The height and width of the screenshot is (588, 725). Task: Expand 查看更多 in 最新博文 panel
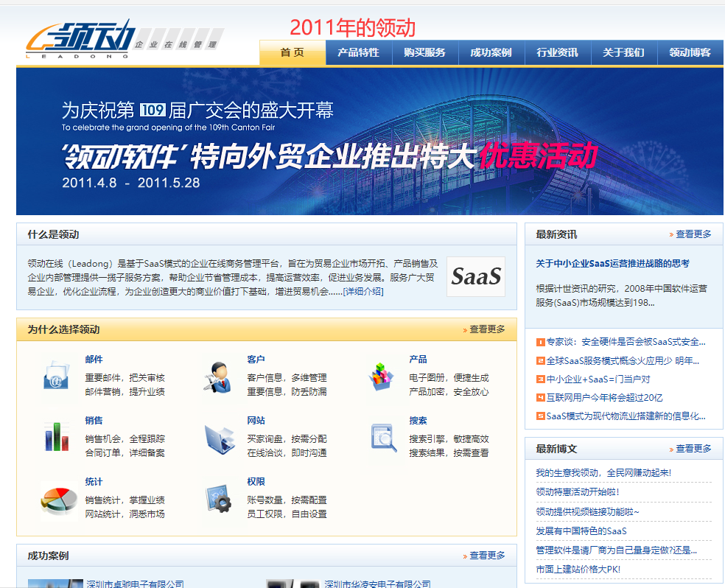tap(693, 449)
